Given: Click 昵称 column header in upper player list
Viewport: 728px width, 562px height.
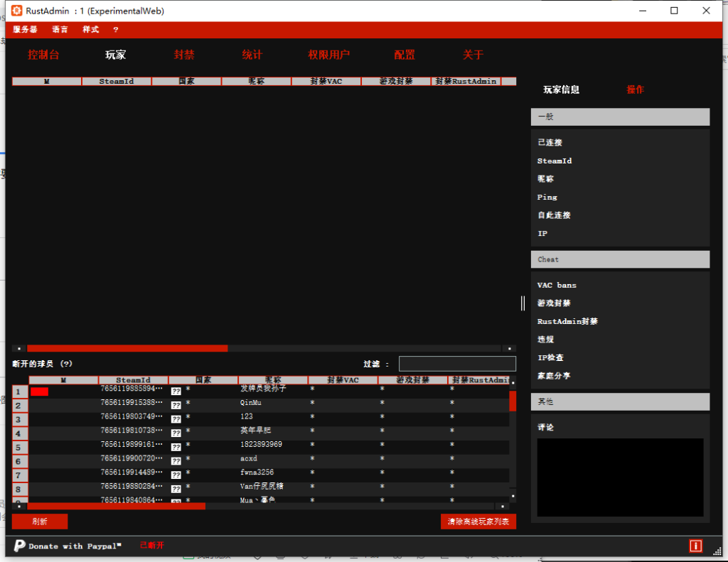Looking at the screenshot, I should [256, 82].
